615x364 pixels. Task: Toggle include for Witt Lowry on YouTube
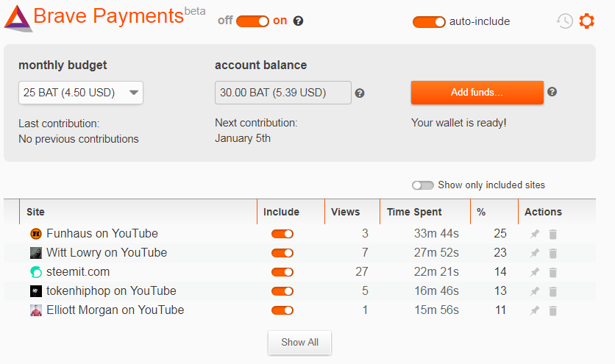282,253
